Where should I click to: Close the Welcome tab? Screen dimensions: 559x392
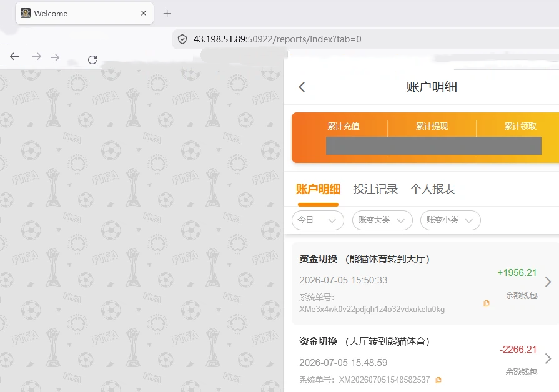pos(144,13)
